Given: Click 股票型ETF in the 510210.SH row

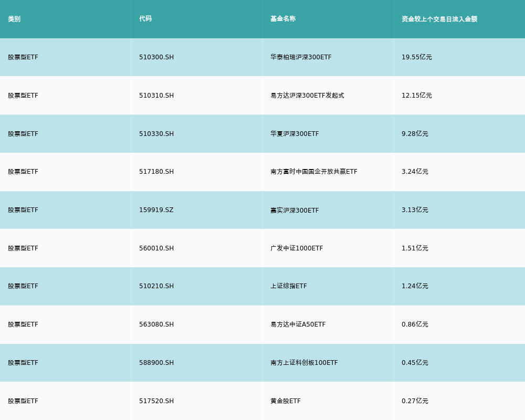Looking at the screenshot, I should tap(23, 286).
